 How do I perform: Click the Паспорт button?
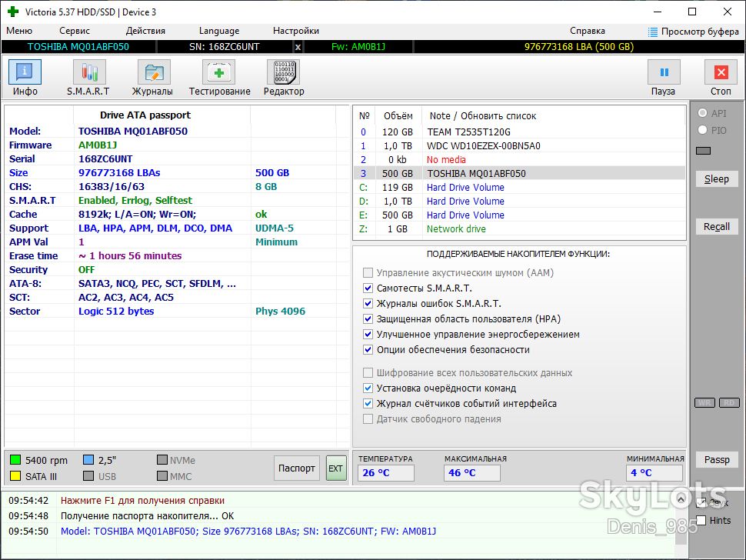coord(296,468)
